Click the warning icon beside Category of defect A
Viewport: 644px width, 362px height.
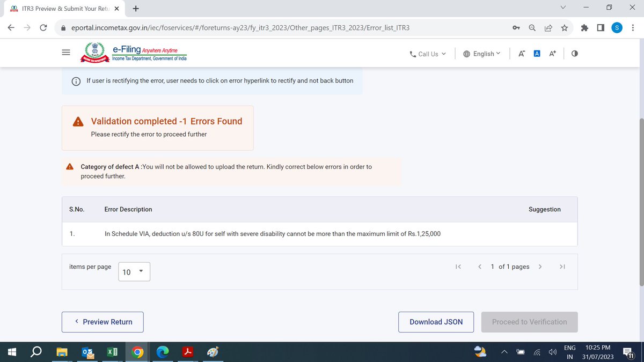click(x=70, y=167)
